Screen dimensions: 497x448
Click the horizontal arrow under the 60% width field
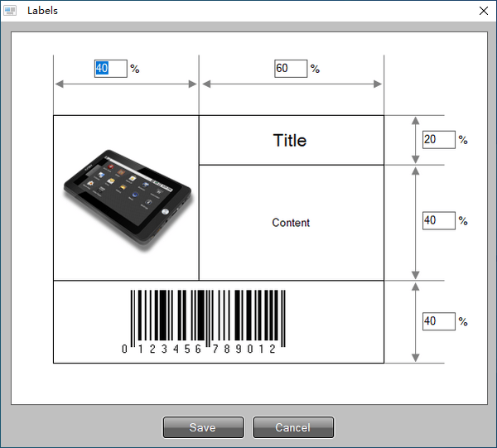tap(292, 84)
